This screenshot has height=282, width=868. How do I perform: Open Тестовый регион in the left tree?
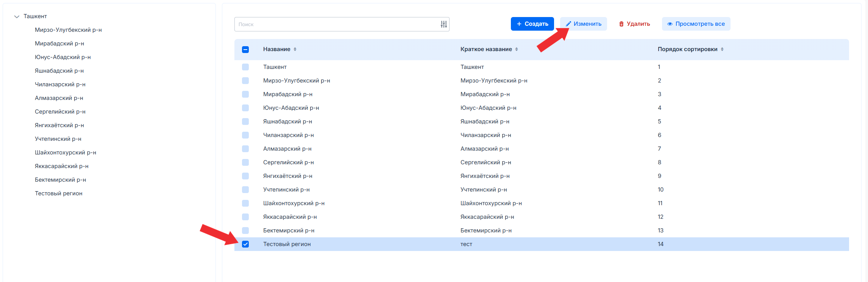pos(58,193)
